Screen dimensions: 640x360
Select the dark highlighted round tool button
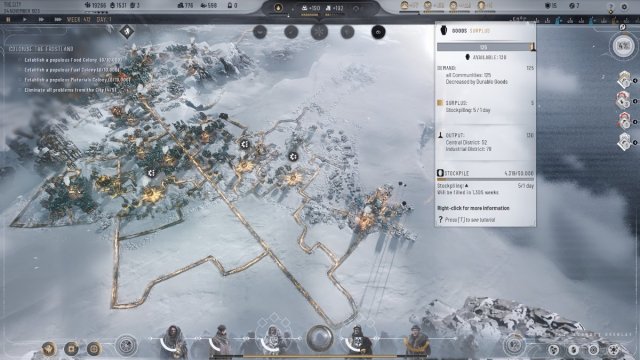pos(378,32)
